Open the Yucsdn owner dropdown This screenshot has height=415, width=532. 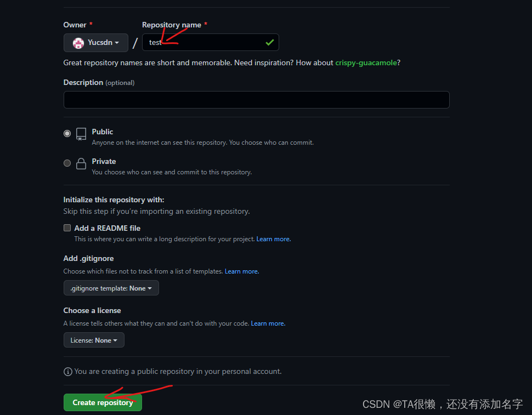click(95, 43)
